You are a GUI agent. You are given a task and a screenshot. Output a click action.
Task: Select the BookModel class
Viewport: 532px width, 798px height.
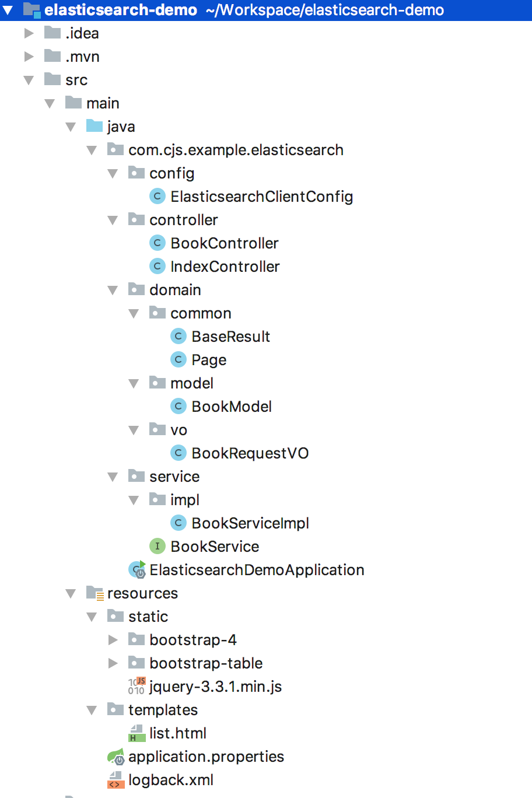(232, 407)
